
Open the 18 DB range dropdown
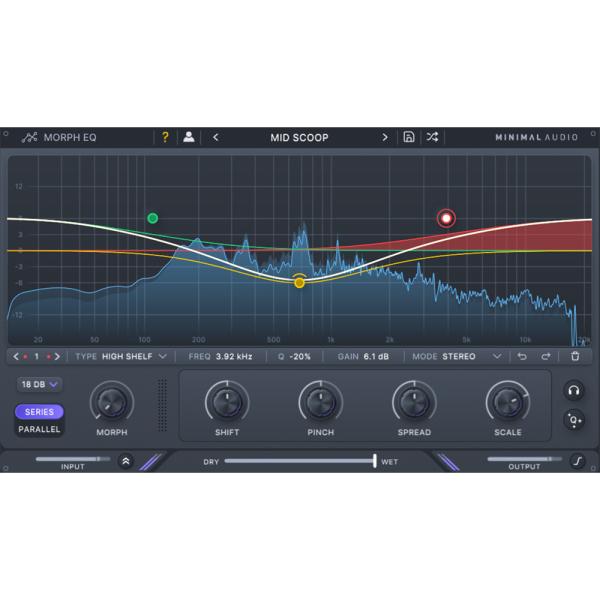point(39,384)
